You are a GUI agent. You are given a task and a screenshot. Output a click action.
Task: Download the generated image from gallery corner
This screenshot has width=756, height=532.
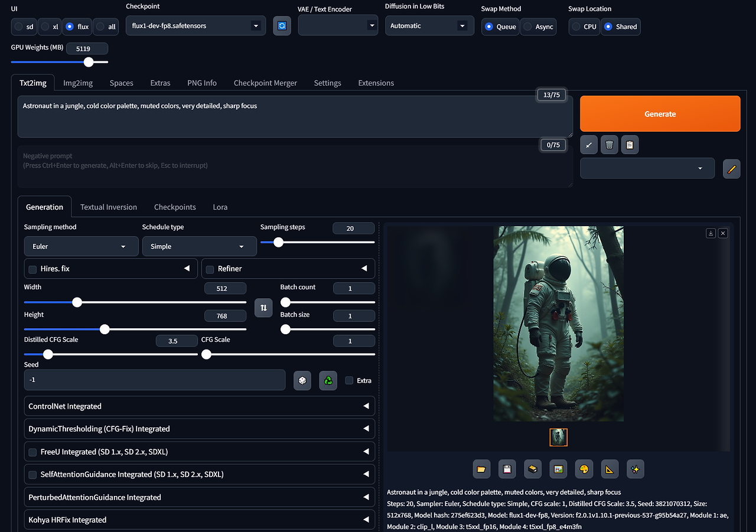point(711,233)
